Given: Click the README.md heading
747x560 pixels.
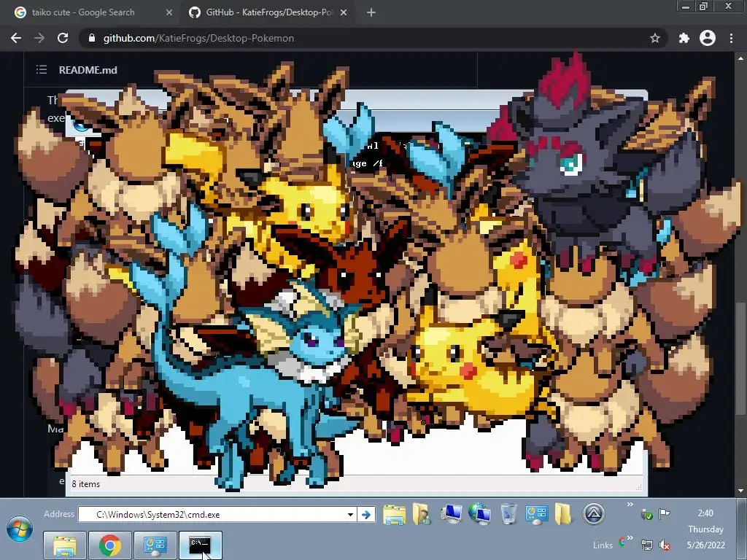Looking at the screenshot, I should (88, 70).
